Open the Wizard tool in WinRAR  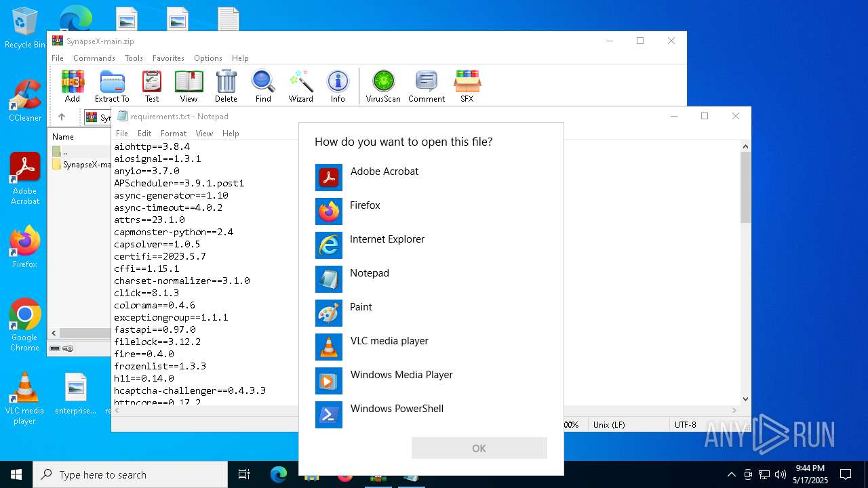[300, 86]
